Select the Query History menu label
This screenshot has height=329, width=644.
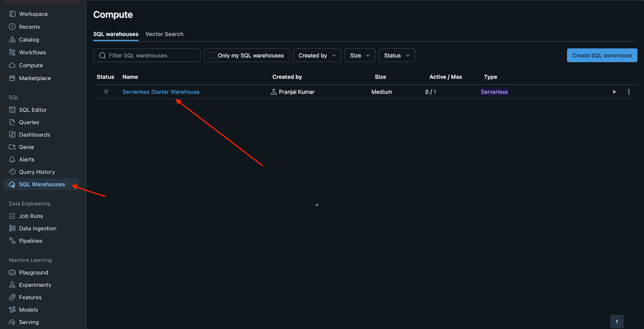(x=37, y=172)
